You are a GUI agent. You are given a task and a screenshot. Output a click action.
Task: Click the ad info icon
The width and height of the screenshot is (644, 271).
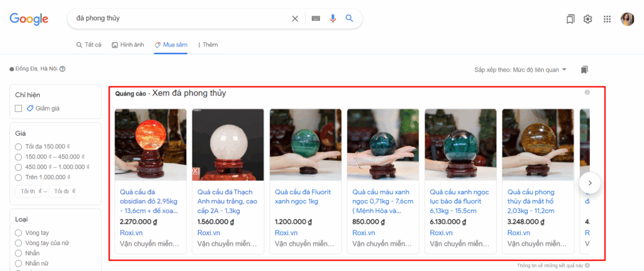tap(587, 93)
